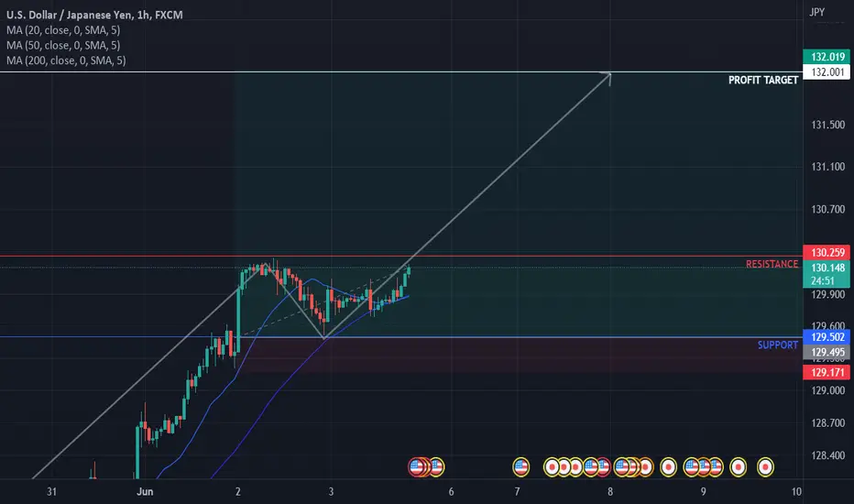Open the JPY currency selector on price axis

[x=817, y=12]
